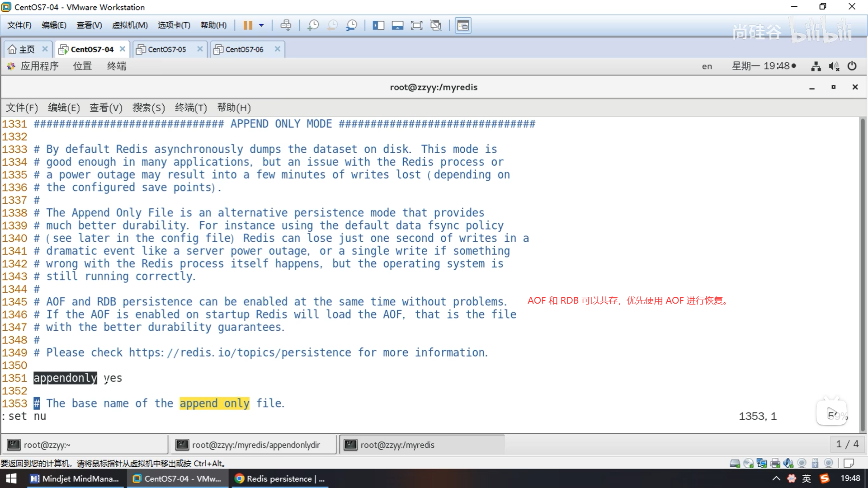Image resolution: width=868 pixels, height=488 pixels.
Task: Toggle Unity mode icon
Action: (436, 25)
